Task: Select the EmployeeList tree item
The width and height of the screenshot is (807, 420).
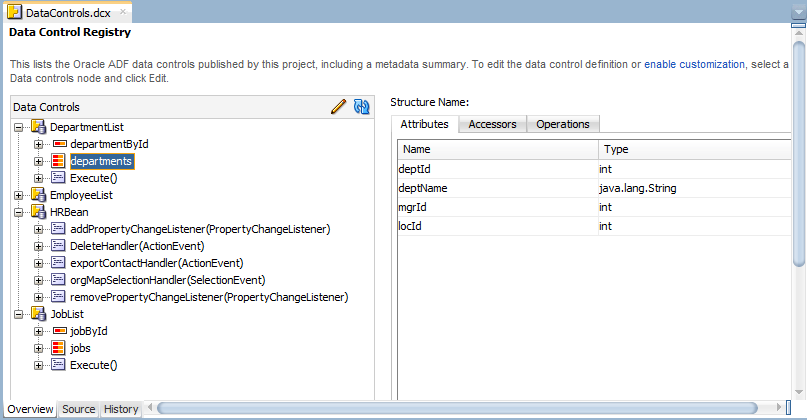Action: point(81,195)
